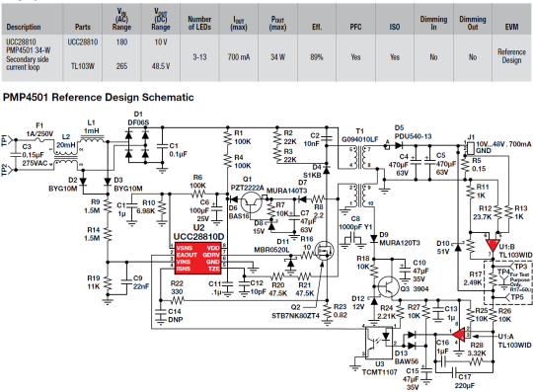Click the 'G094010LF' transformer label
533x392 pixels.
pyautogui.click(x=359, y=139)
